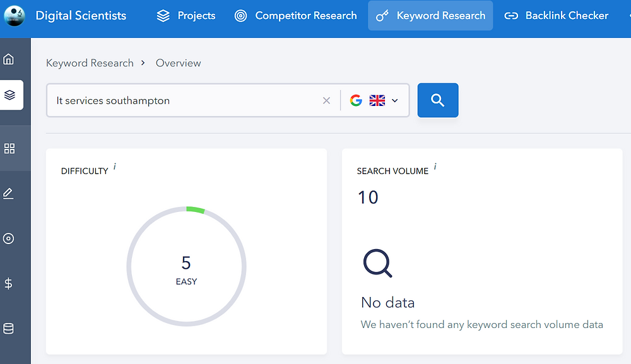Viewport: 631px width, 364px height.
Task: Click the search volume value 10
Action: [x=368, y=197]
